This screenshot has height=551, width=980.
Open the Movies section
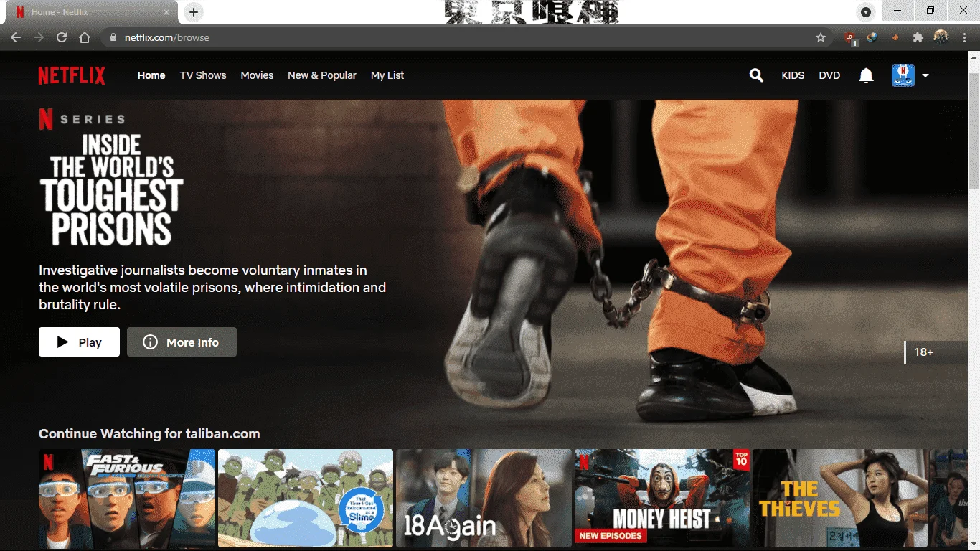coord(257,75)
